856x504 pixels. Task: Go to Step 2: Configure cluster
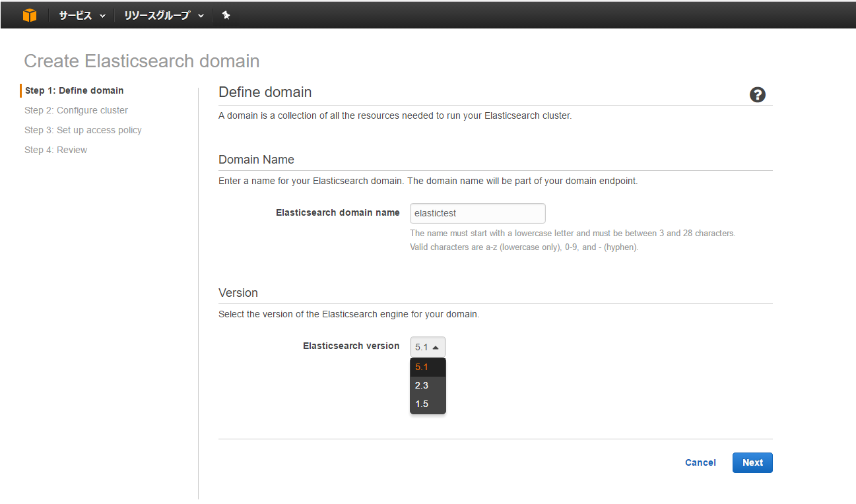tap(76, 110)
